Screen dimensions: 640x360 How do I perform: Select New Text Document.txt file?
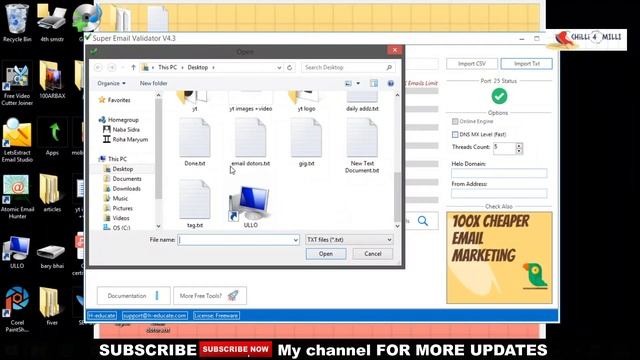click(362, 146)
